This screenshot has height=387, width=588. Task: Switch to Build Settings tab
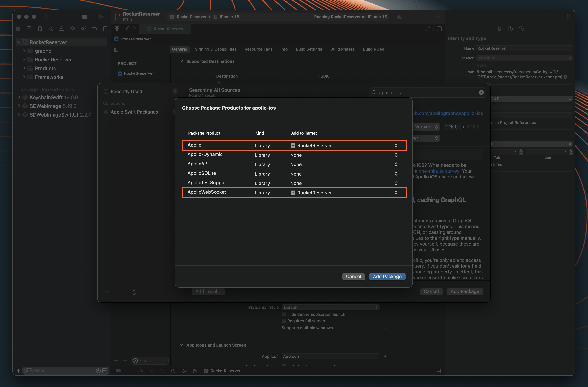(309, 49)
